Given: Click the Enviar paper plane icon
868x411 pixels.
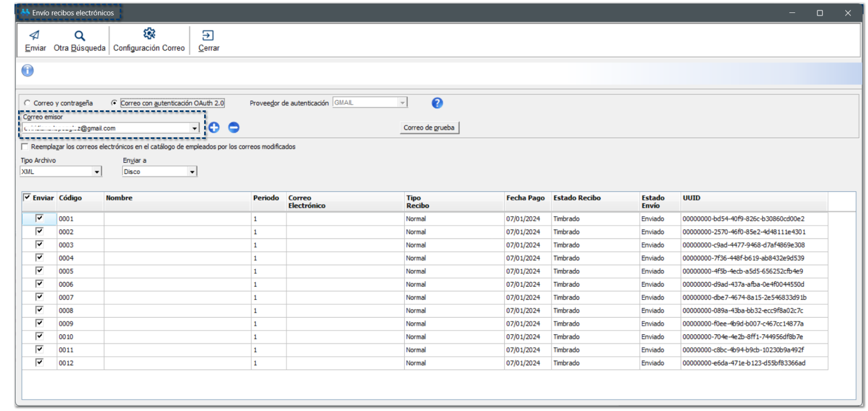Looking at the screenshot, I should (x=35, y=36).
